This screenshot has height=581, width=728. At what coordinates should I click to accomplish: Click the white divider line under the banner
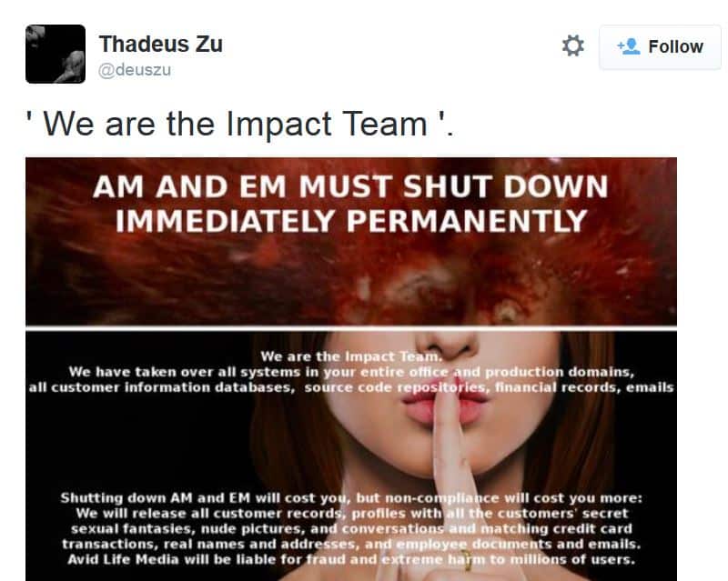click(x=351, y=328)
